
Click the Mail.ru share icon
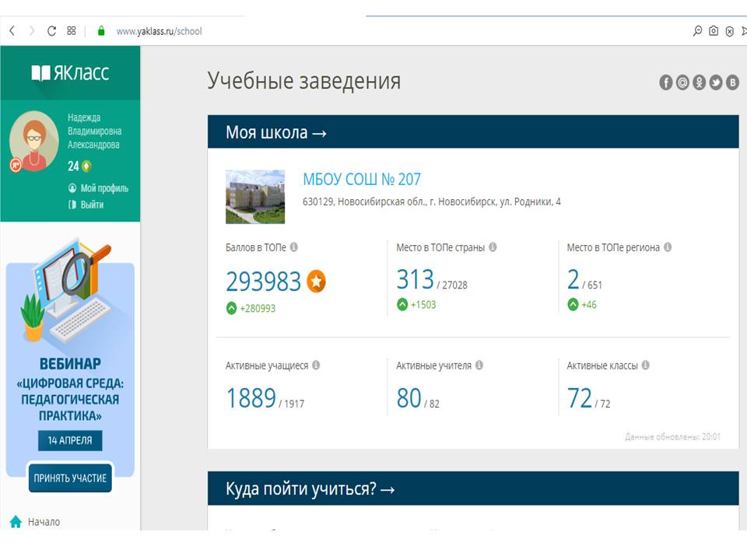[x=682, y=82]
